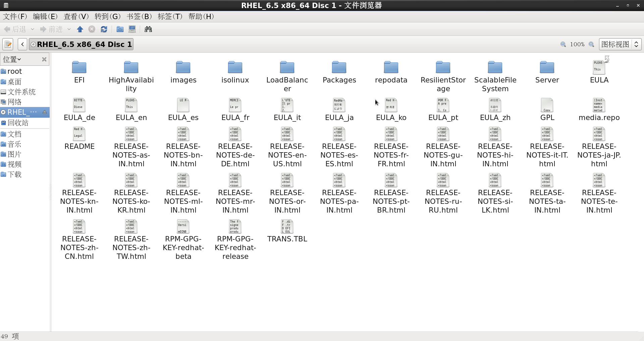Screen dimensions: 644x341
Task: Open the 查看(V) menu
Action: pos(76,16)
